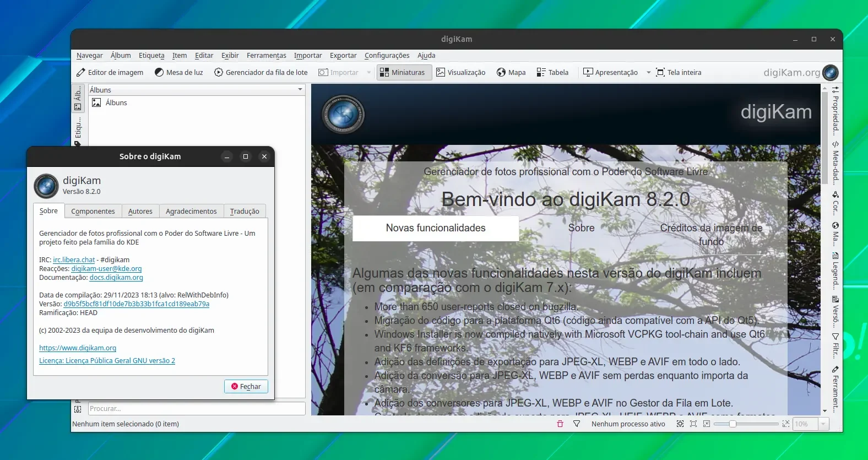Click the zoom-out icon left of slider
Screen dimensions: 868x460
(707, 424)
